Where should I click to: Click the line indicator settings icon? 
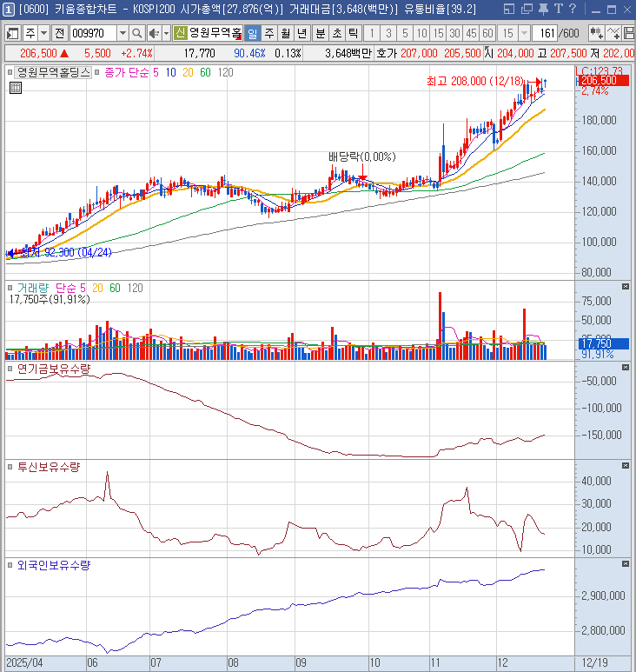[615, 33]
